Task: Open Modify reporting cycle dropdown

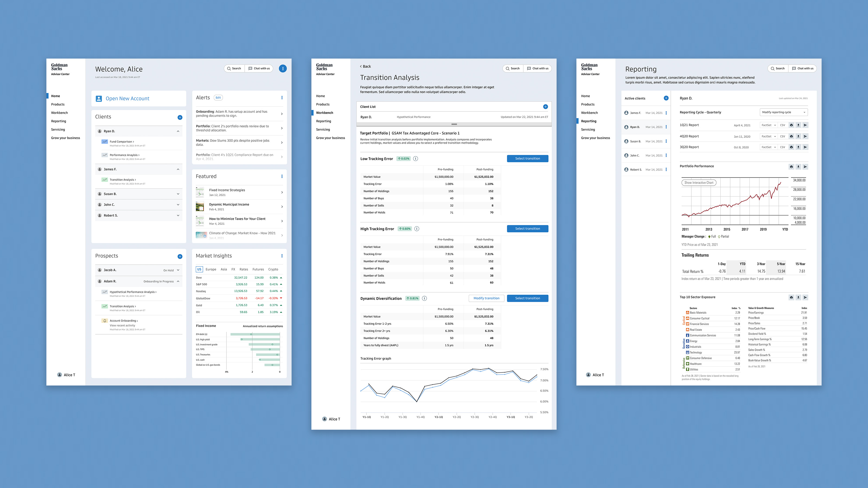Action: point(783,112)
